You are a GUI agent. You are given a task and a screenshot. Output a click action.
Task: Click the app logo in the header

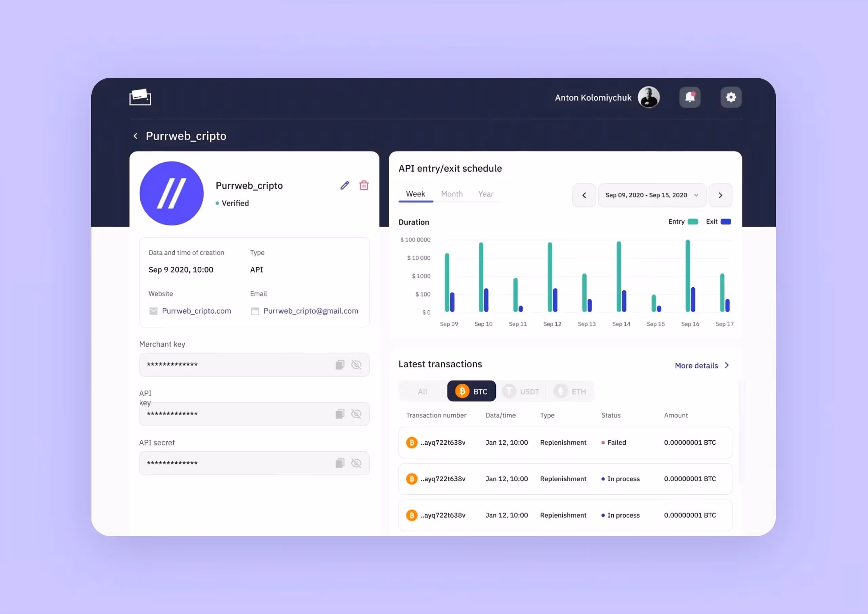[x=140, y=97]
